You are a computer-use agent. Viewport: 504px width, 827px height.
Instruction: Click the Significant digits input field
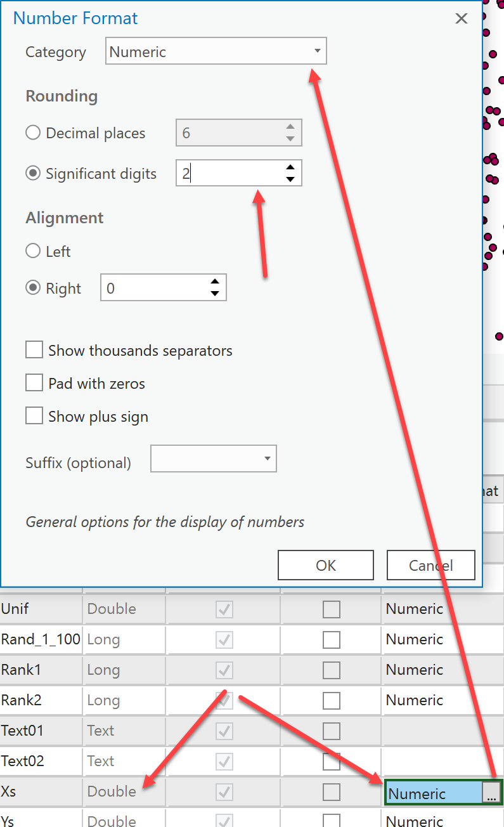click(228, 173)
